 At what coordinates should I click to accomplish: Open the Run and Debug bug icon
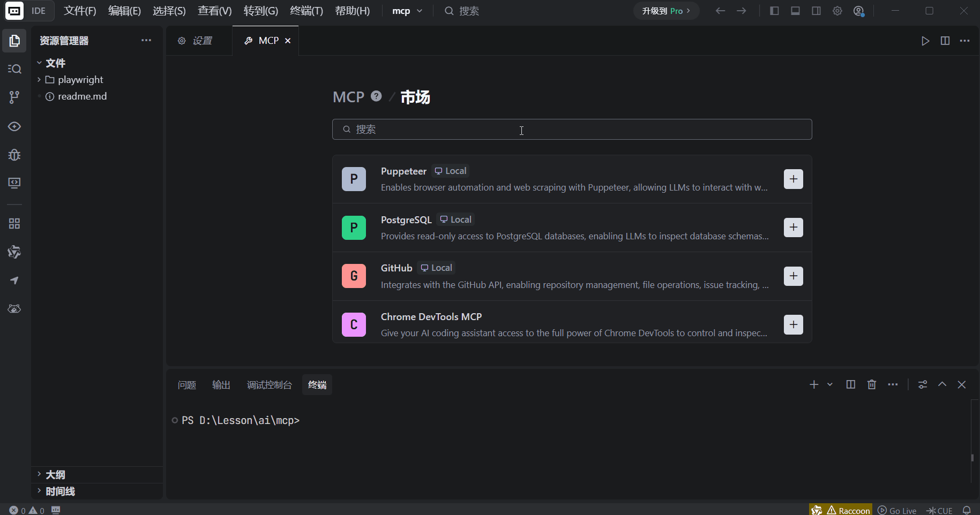click(x=14, y=155)
